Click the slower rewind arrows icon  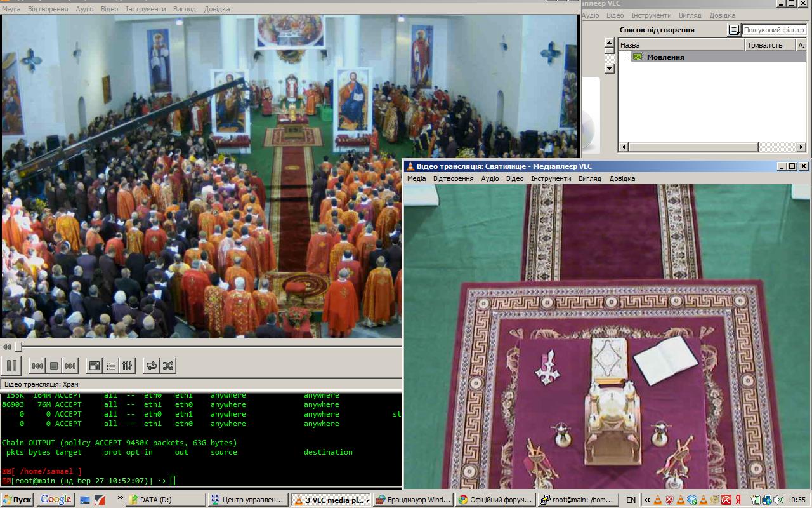[x=7, y=347]
